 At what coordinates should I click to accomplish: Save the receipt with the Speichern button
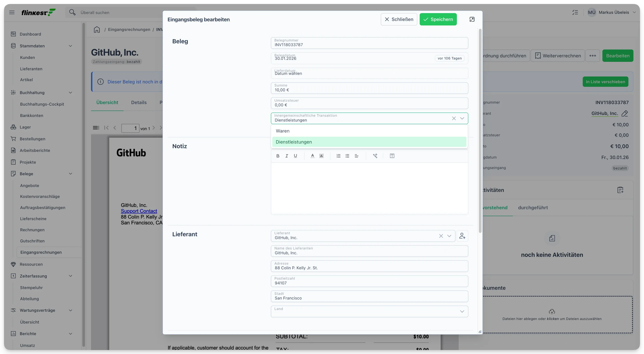click(x=438, y=19)
